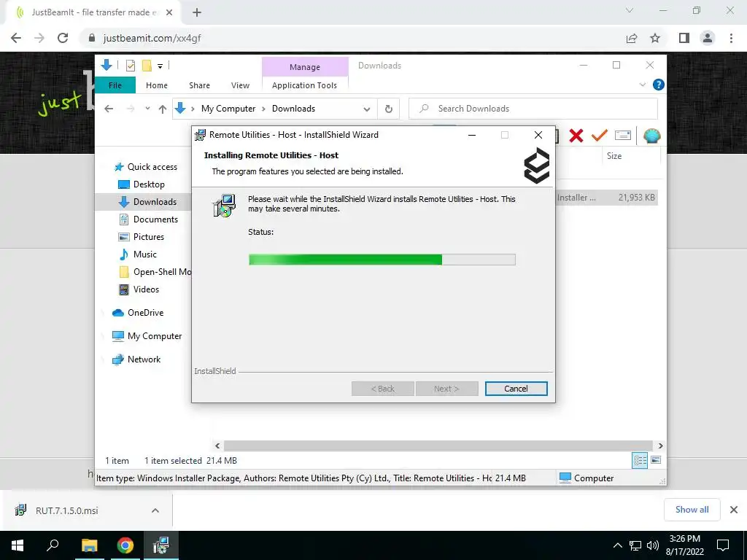The image size is (747, 560).
Task: Click Show all downloads
Action: coord(692,510)
